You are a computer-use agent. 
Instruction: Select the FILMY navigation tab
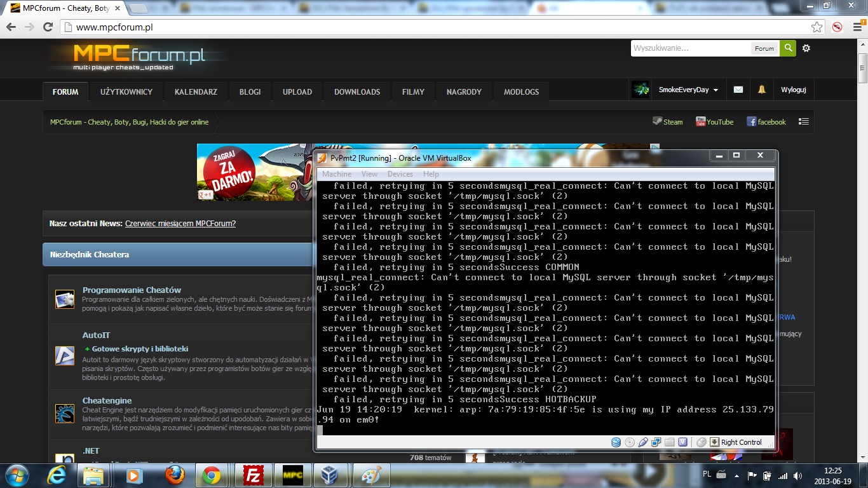tap(413, 91)
